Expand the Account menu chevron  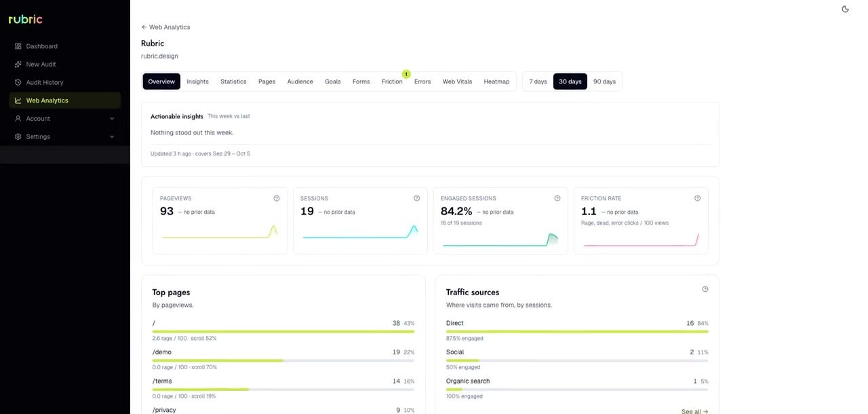pyautogui.click(x=112, y=119)
